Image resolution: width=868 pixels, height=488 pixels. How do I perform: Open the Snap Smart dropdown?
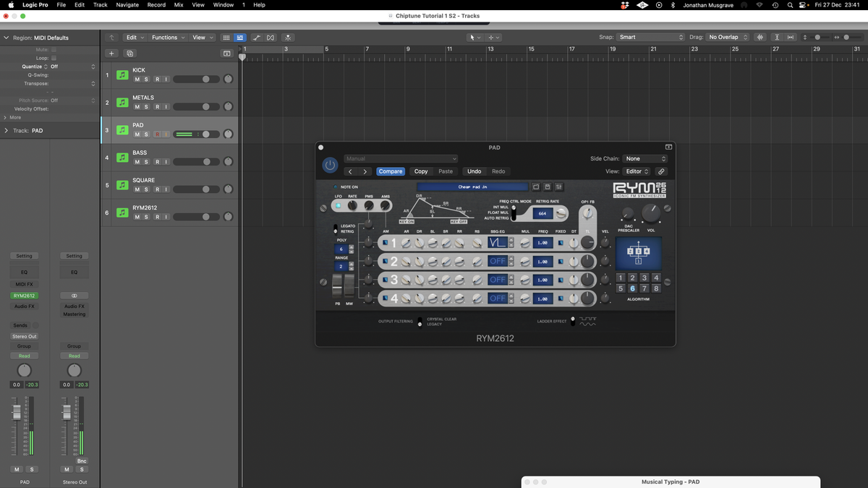click(651, 37)
